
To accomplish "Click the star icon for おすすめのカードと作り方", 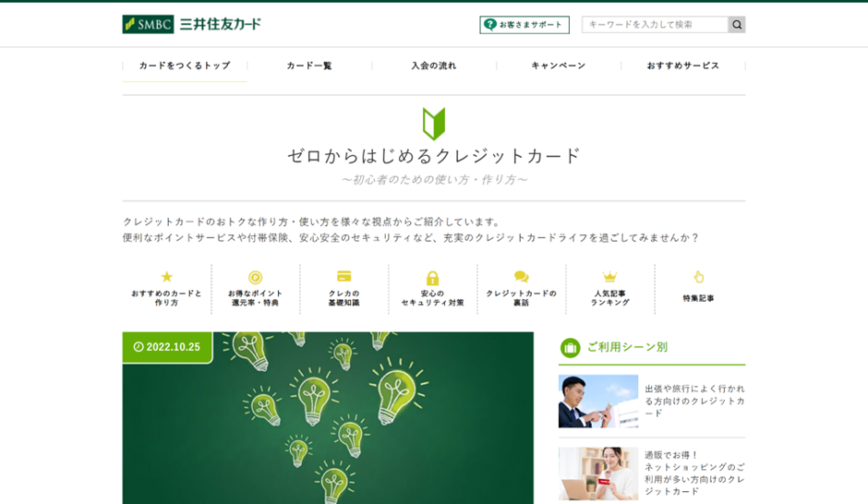I will click(166, 277).
